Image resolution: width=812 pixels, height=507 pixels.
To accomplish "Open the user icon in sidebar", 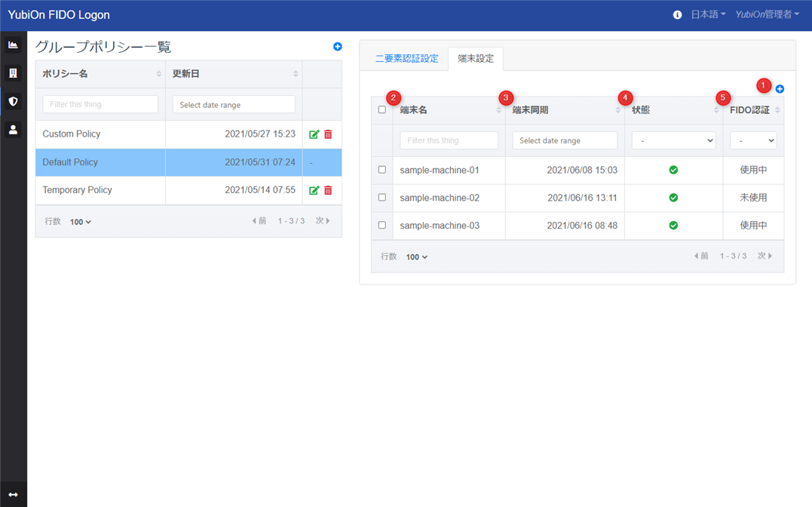I will click(x=13, y=130).
